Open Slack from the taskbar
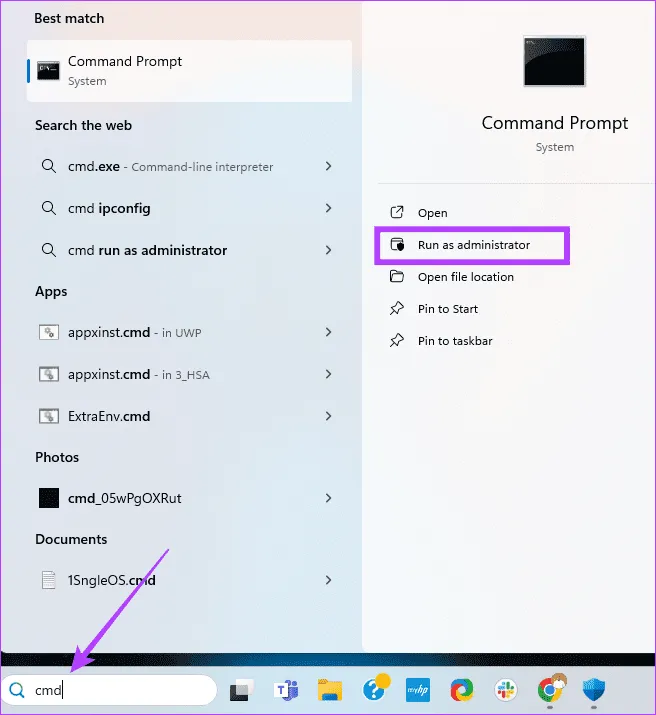The image size is (656, 715). point(504,690)
